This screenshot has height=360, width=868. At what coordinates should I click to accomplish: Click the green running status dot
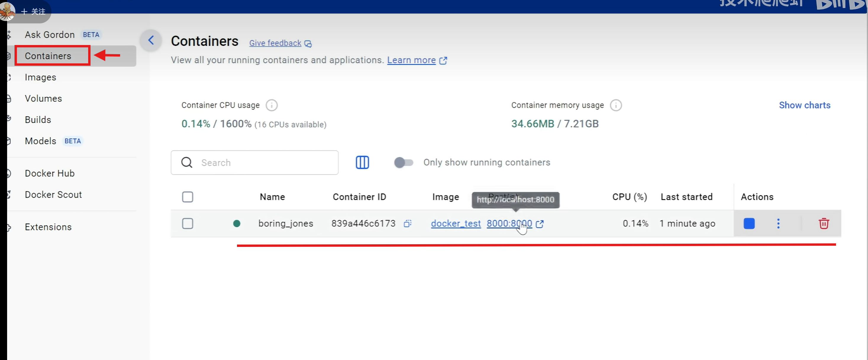point(237,224)
